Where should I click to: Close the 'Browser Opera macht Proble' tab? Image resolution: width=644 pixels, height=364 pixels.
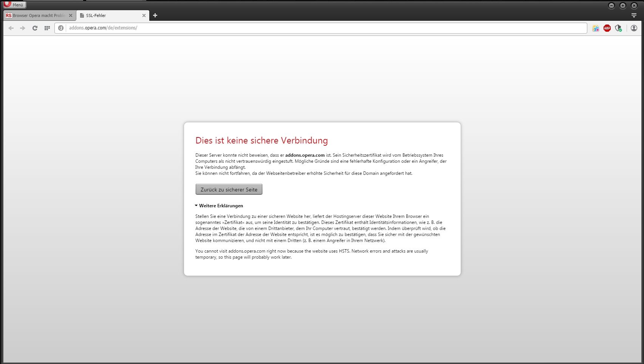pos(71,15)
